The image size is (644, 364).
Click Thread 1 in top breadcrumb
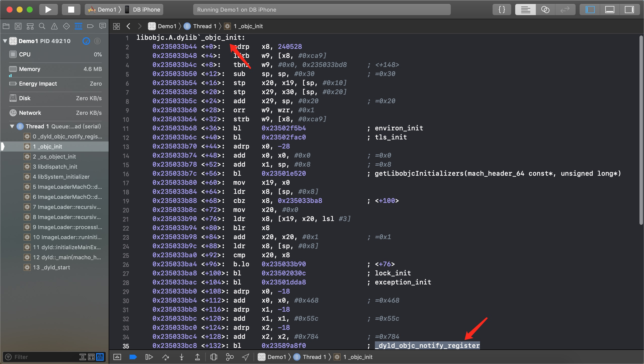[204, 26]
